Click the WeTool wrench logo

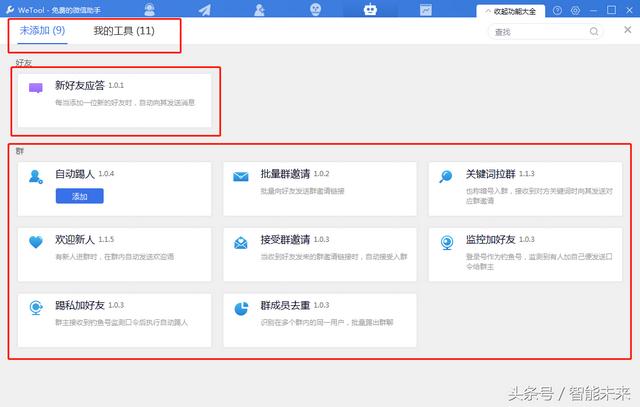tap(10, 9)
